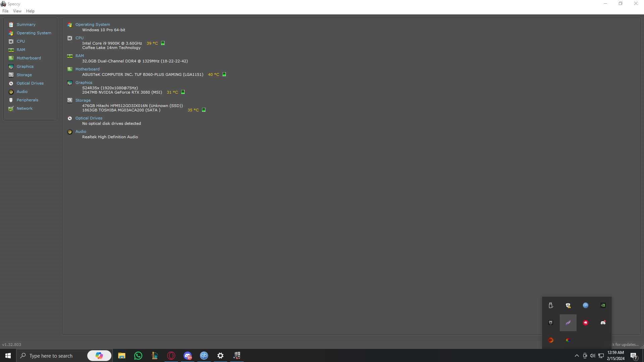Open the volume control in taskbar
Viewport: 644px width, 362px height.
tap(593, 356)
